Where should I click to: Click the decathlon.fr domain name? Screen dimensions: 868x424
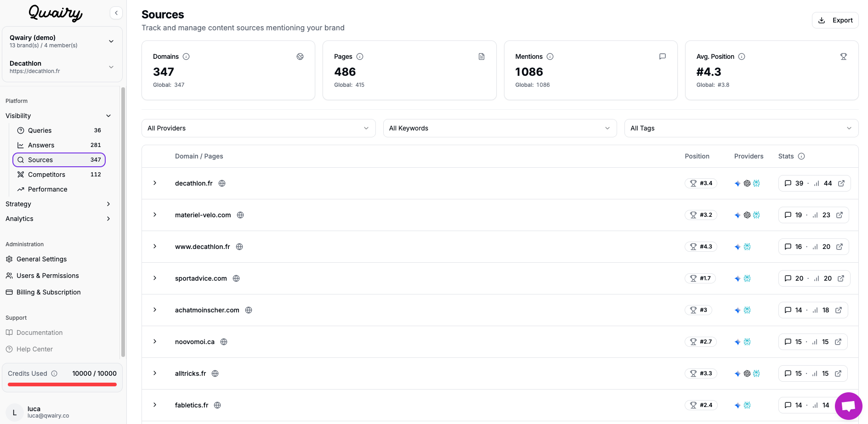[194, 183]
